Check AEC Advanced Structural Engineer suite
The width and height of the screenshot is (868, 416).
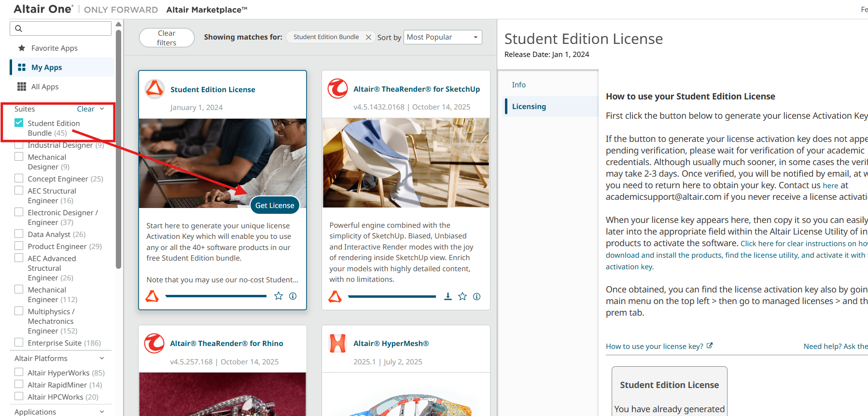(19, 258)
